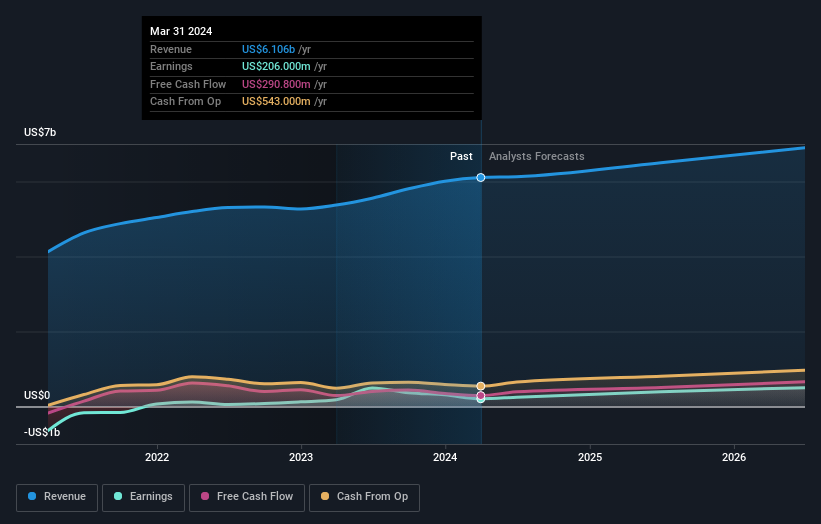This screenshot has width=821, height=524.
Task: Select the 2025 x-axis label
Action: tap(590, 457)
